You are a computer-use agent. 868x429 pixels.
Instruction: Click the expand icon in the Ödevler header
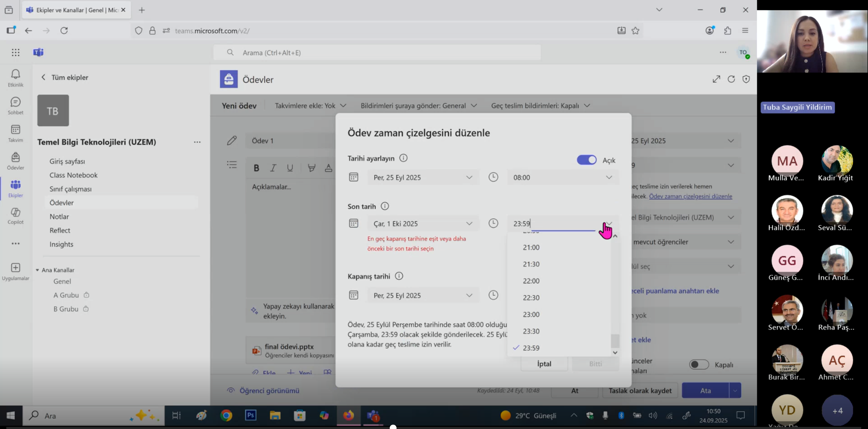coord(716,79)
